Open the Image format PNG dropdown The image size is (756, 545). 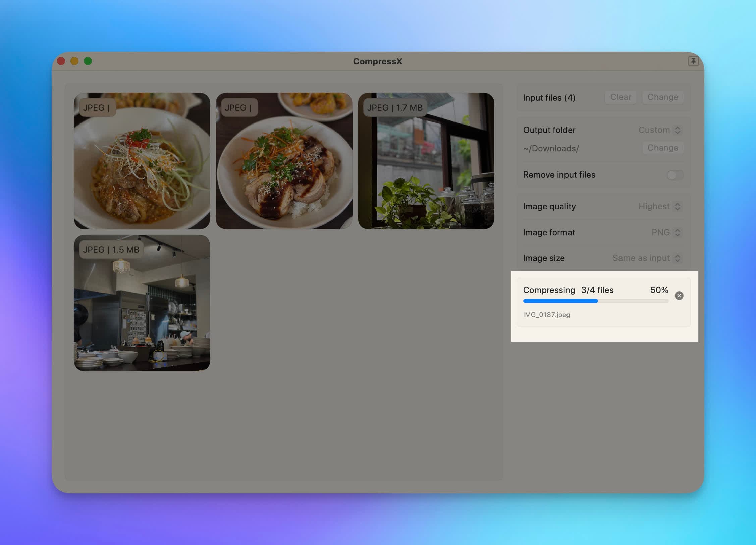point(667,232)
